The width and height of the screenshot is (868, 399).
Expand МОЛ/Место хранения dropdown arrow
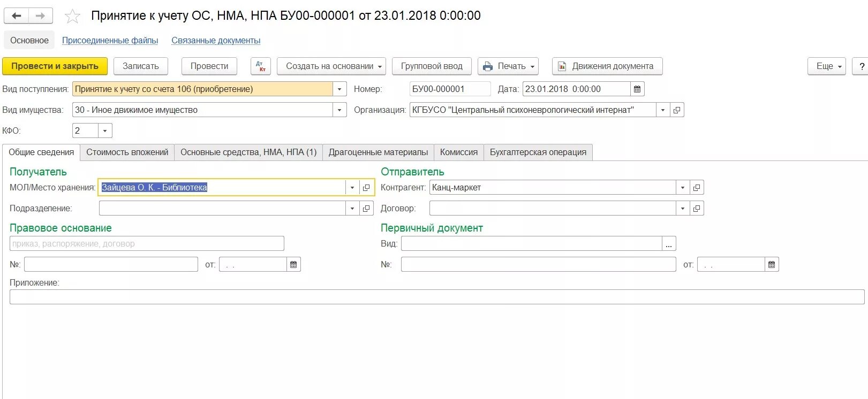[x=352, y=188]
